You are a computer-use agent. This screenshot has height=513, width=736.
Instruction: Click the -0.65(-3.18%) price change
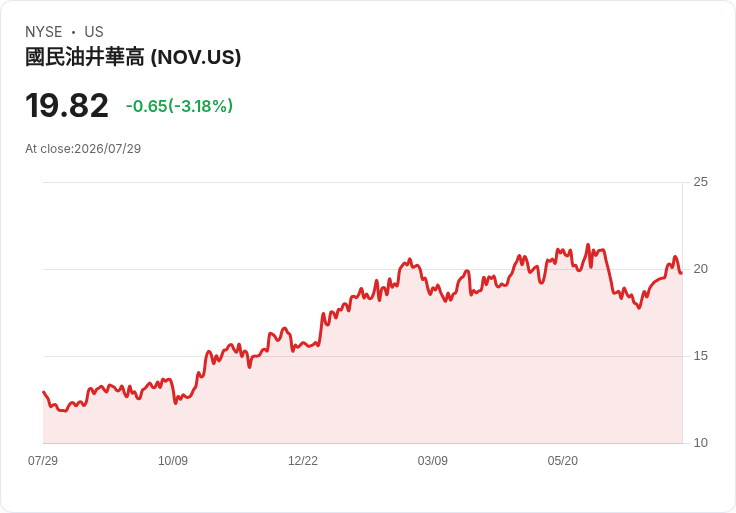tap(179, 106)
